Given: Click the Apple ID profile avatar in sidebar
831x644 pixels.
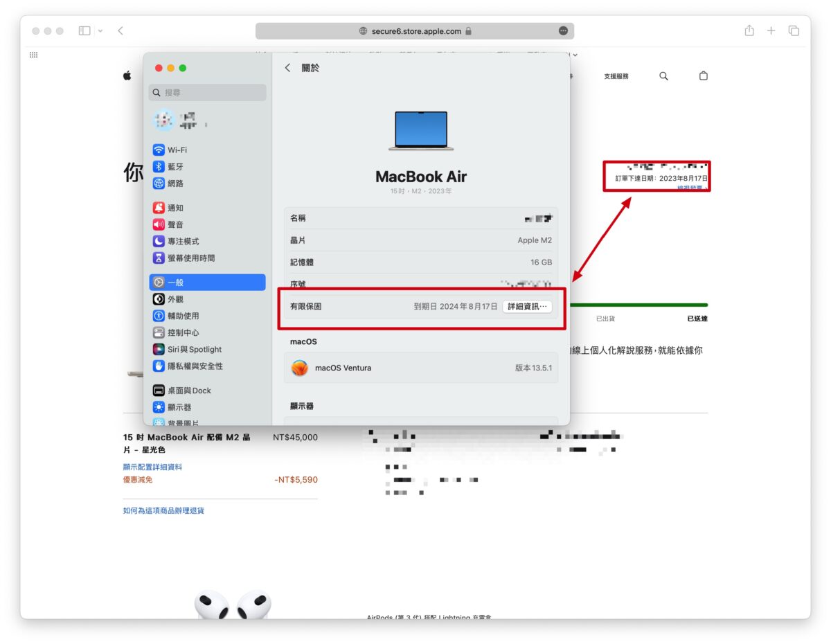Looking at the screenshot, I should click(x=163, y=121).
